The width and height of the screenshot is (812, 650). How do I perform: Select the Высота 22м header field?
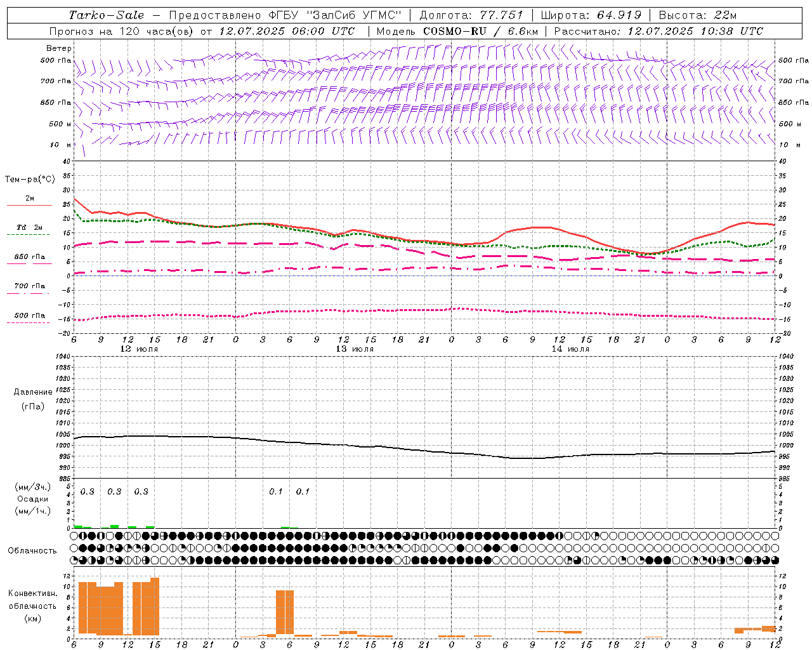pyautogui.click(x=697, y=15)
